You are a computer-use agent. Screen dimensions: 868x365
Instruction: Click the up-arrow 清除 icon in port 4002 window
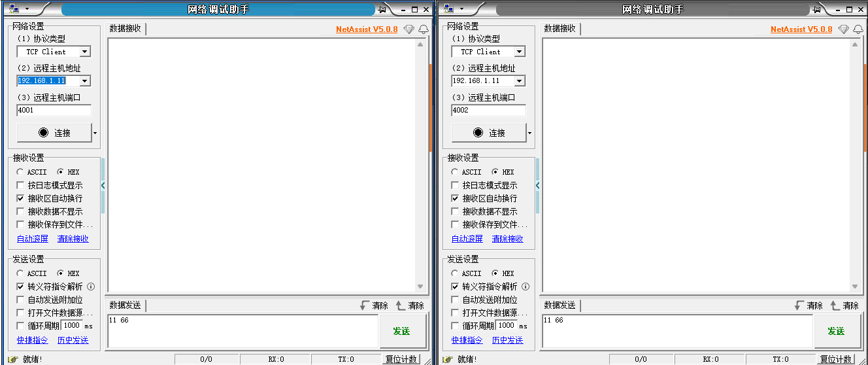pyautogui.click(x=835, y=305)
